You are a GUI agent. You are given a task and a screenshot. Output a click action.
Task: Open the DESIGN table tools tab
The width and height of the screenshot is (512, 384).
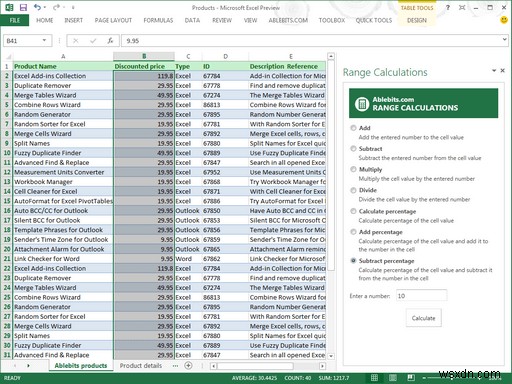(x=417, y=20)
